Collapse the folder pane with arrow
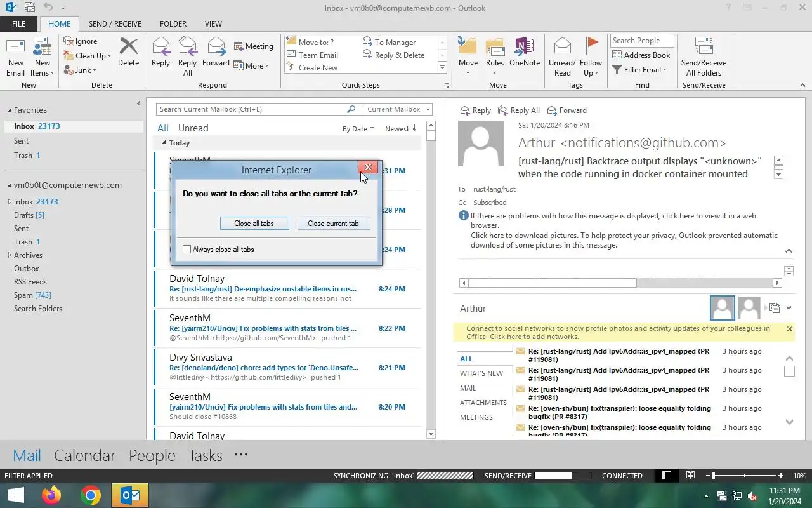 (139, 104)
